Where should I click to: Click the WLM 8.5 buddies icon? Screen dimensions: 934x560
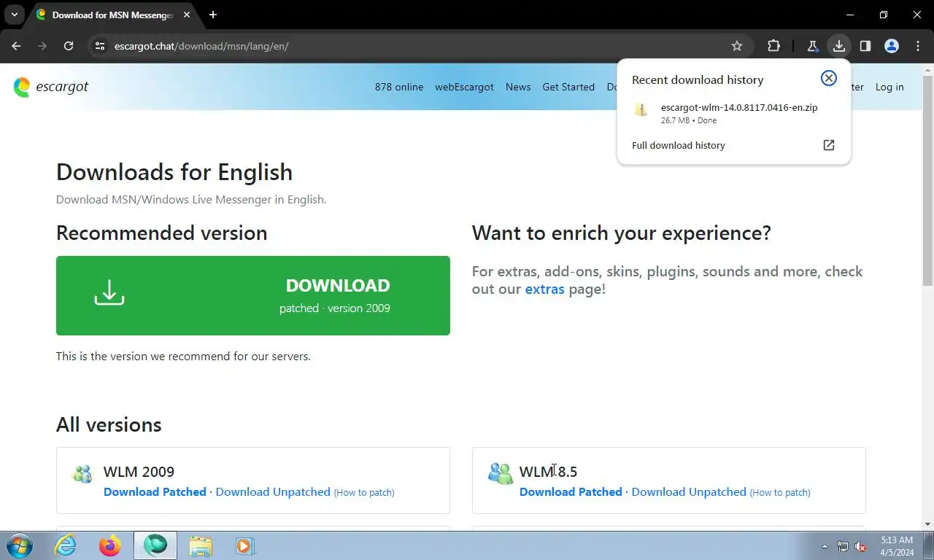(501, 474)
